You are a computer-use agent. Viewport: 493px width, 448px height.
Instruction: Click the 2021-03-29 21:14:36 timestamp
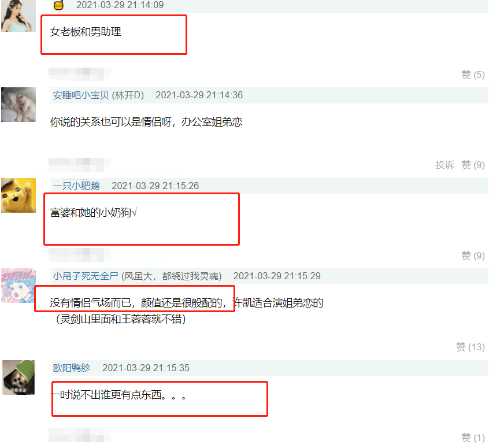199,95
